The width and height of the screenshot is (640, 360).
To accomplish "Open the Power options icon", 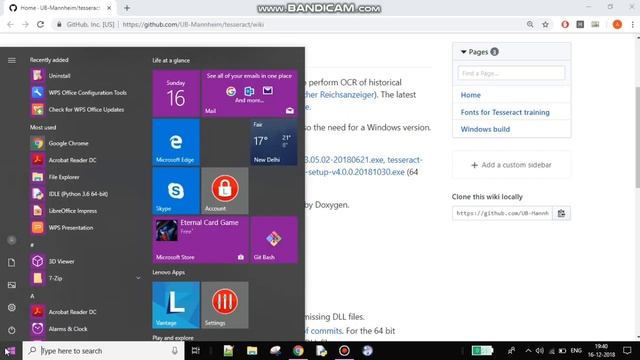I will pyautogui.click(x=12, y=330).
